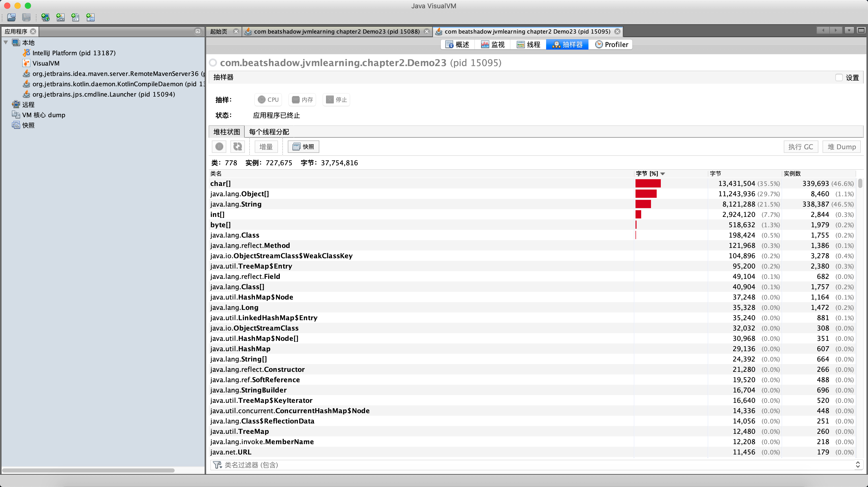Select the byte[] class row
Image resolution: width=868 pixels, height=487 pixels.
532,225
